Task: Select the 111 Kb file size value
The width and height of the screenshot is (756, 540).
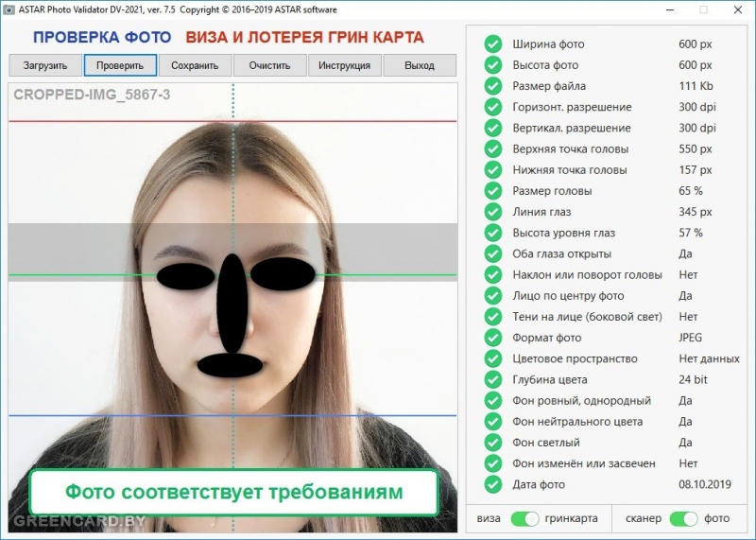Action: coord(696,86)
